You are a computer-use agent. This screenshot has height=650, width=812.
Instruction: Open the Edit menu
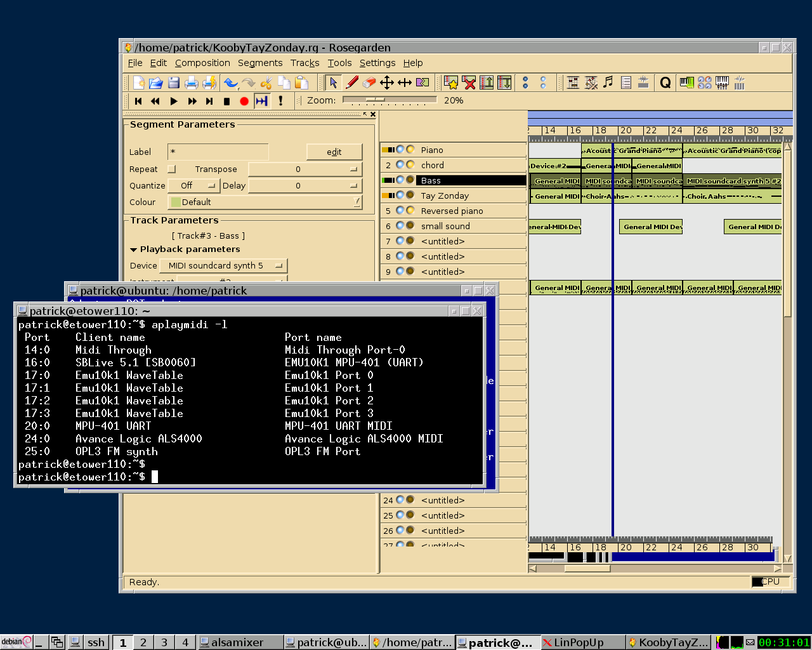(159, 63)
